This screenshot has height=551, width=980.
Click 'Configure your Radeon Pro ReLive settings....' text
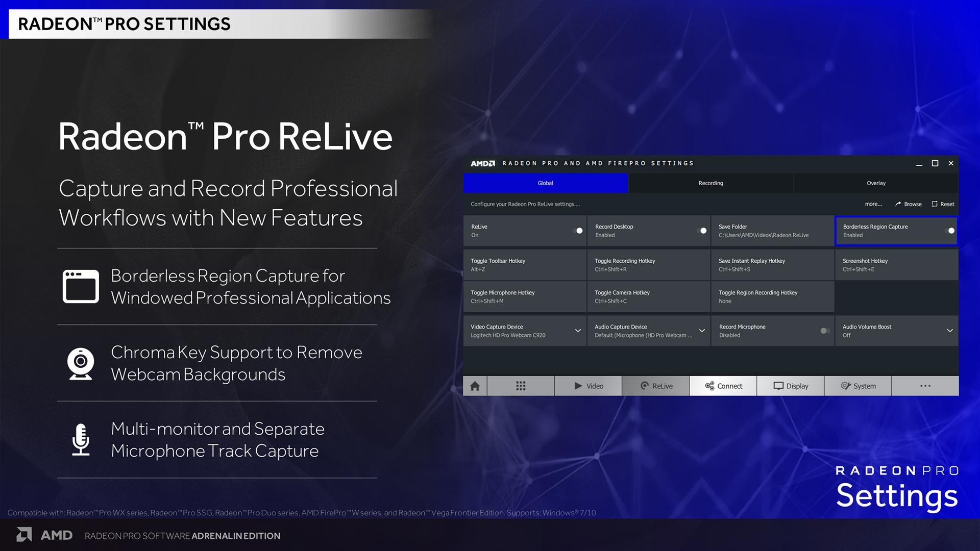[x=525, y=204]
